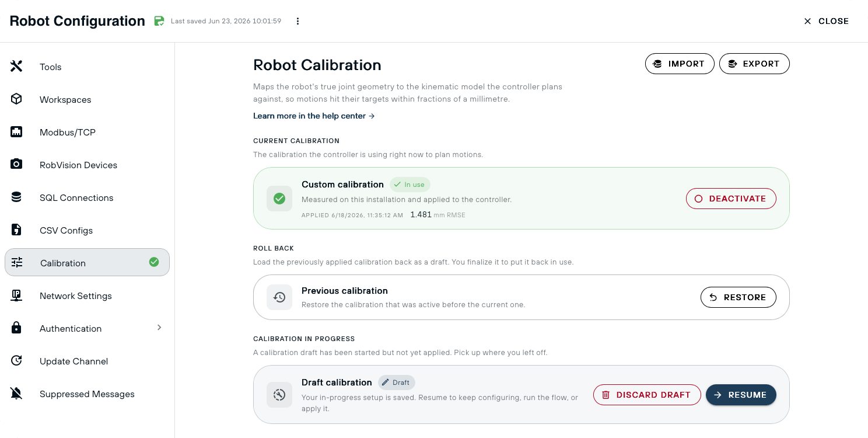Open the three-dot more options menu
The image size is (868, 438).
coord(297,21)
